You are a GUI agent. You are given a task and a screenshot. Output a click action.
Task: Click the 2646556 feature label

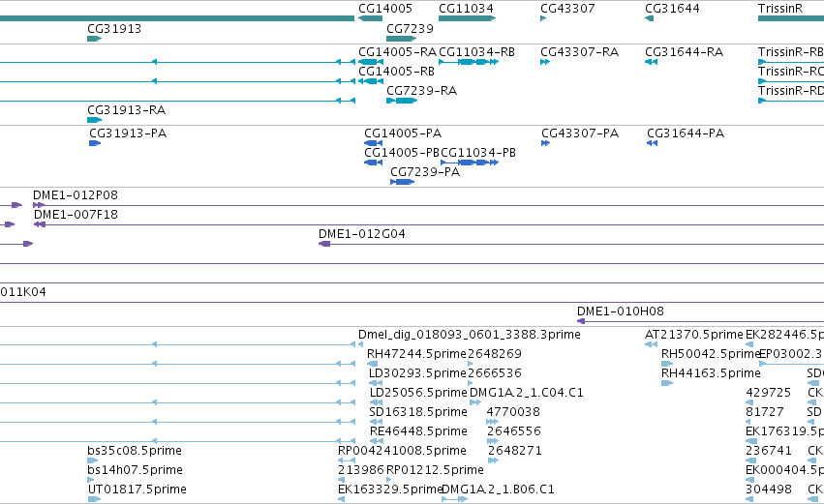coord(514,431)
